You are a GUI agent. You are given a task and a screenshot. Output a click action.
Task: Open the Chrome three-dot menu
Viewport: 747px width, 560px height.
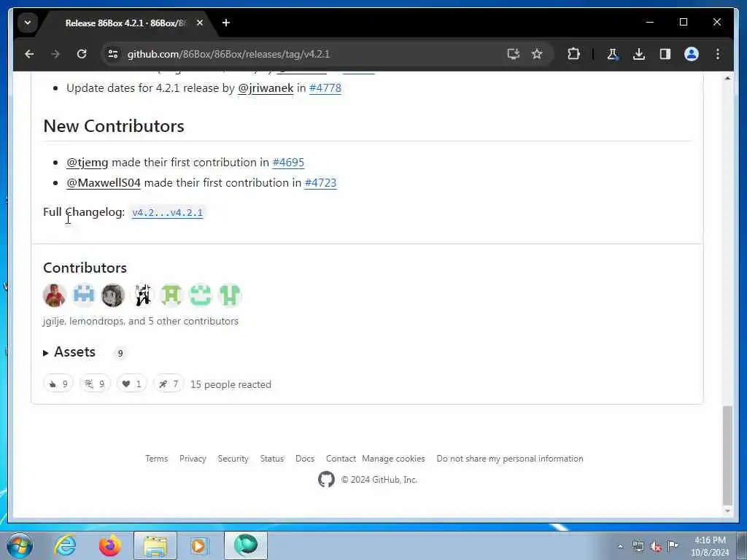pyautogui.click(x=718, y=54)
